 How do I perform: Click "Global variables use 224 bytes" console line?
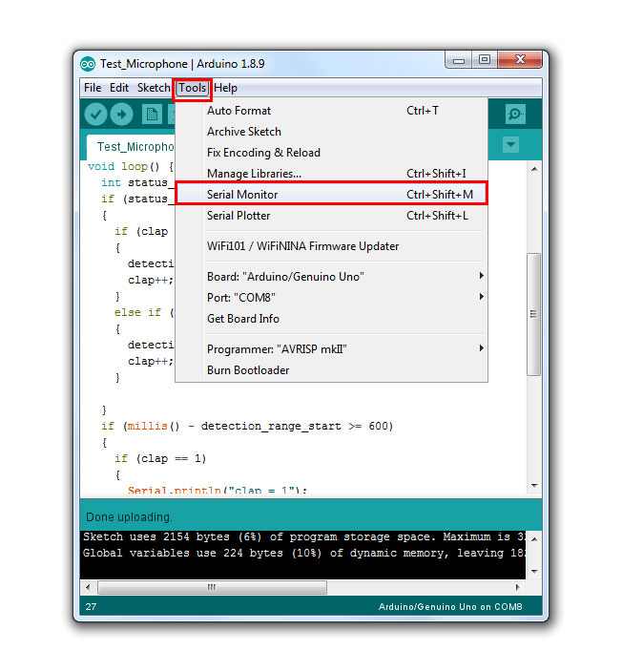(x=303, y=554)
